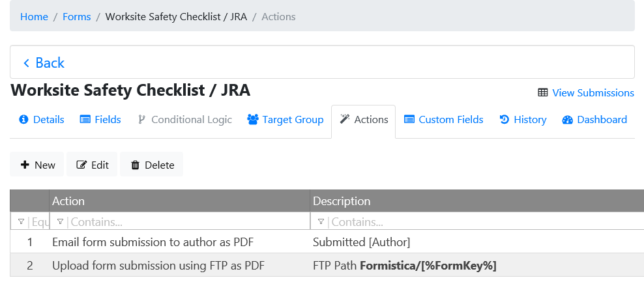Click the Target Group users icon
Viewport: 644px width, 293px height.
click(253, 120)
